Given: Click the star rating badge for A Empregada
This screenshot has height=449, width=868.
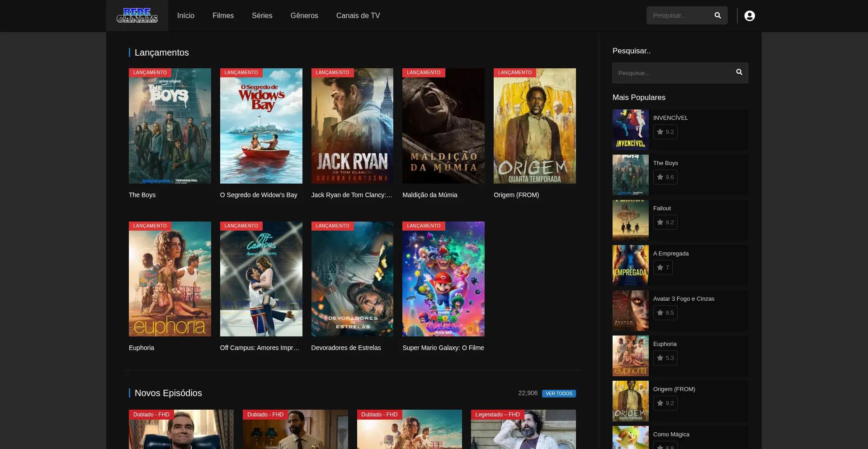Looking at the screenshot, I should tap(663, 268).
